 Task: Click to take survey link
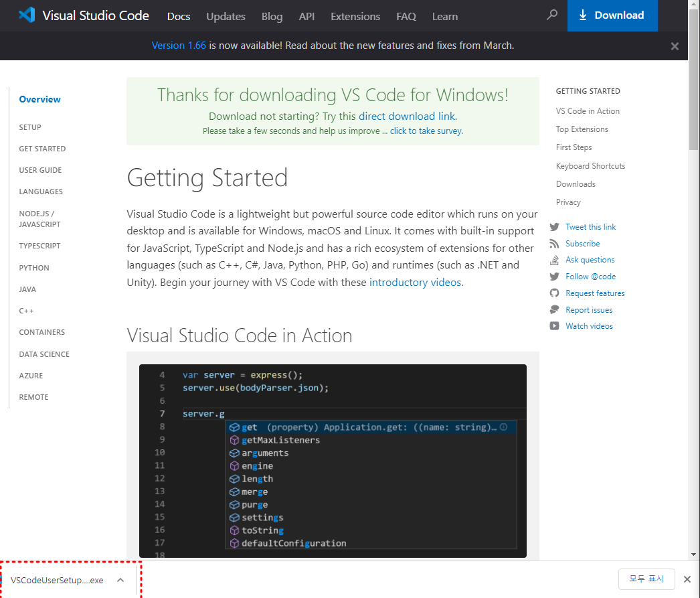pos(426,131)
